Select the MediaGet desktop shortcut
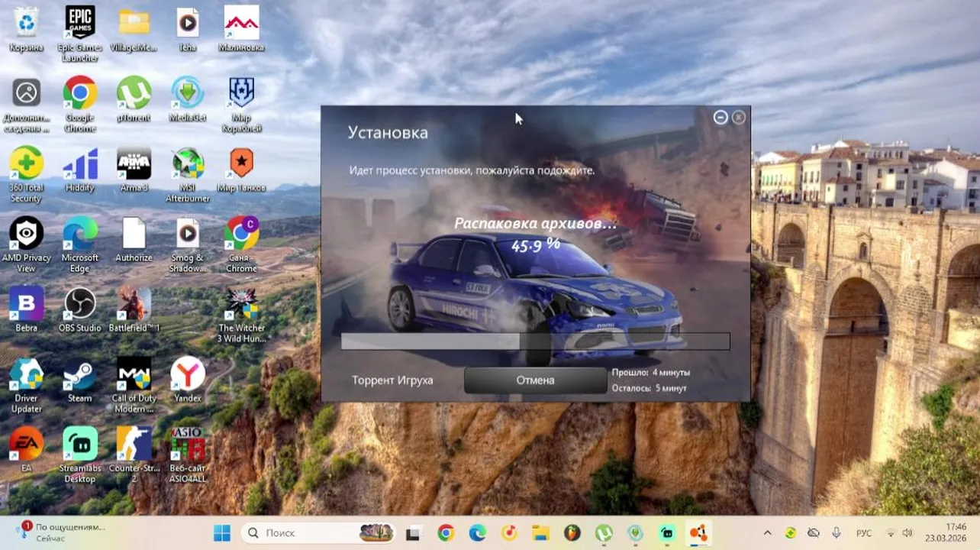 (x=188, y=99)
